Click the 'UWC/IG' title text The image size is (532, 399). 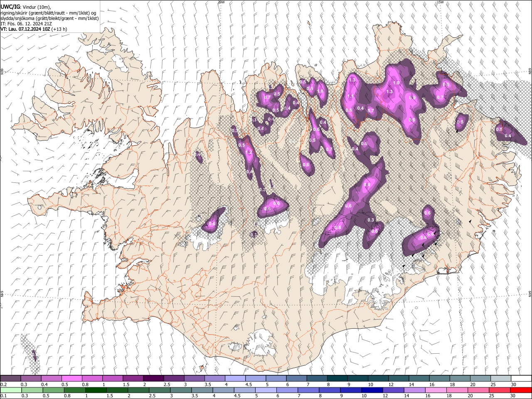[x=10, y=7]
